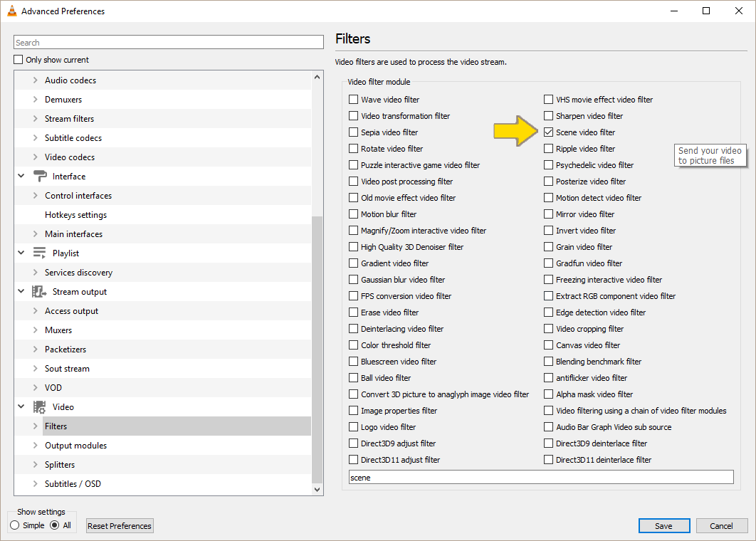Click the VLC cone icon in title bar

coord(11,11)
